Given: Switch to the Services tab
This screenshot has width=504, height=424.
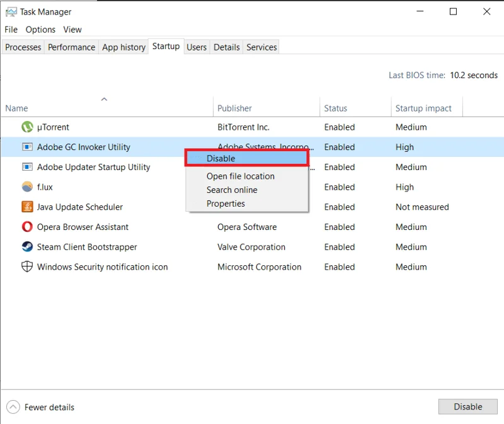Looking at the screenshot, I should [x=261, y=47].
